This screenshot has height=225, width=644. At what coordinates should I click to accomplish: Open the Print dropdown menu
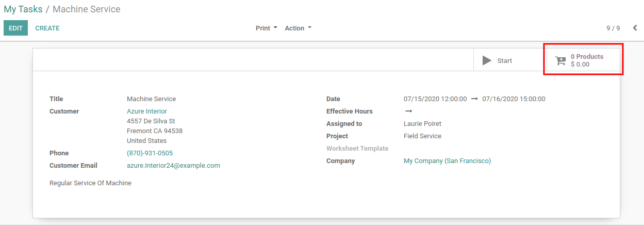tap(267, 28)
